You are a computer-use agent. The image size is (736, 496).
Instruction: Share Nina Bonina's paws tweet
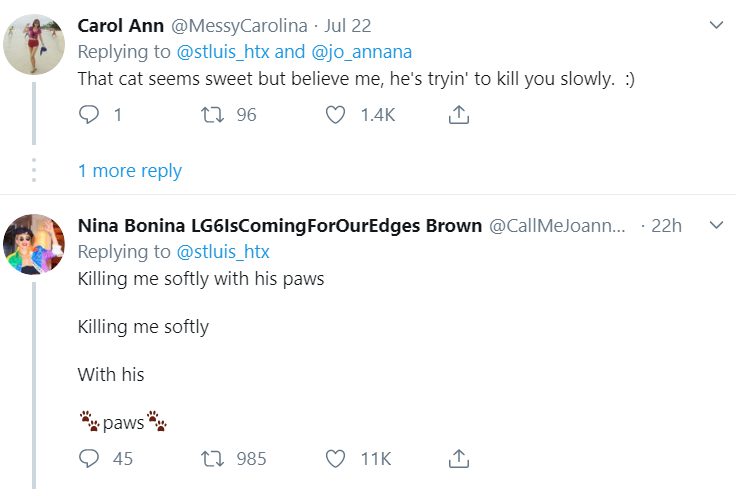coord(459,459)
